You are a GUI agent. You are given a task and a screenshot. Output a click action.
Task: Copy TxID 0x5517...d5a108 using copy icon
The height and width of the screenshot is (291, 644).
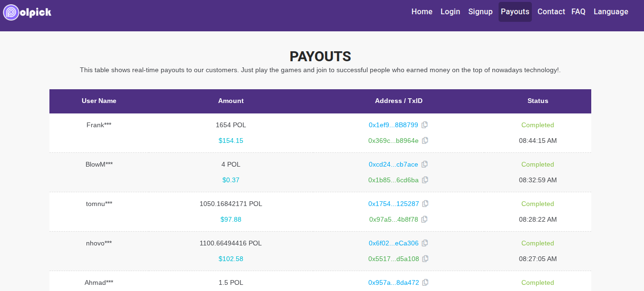pyautogui.click(x=425, y=259)
